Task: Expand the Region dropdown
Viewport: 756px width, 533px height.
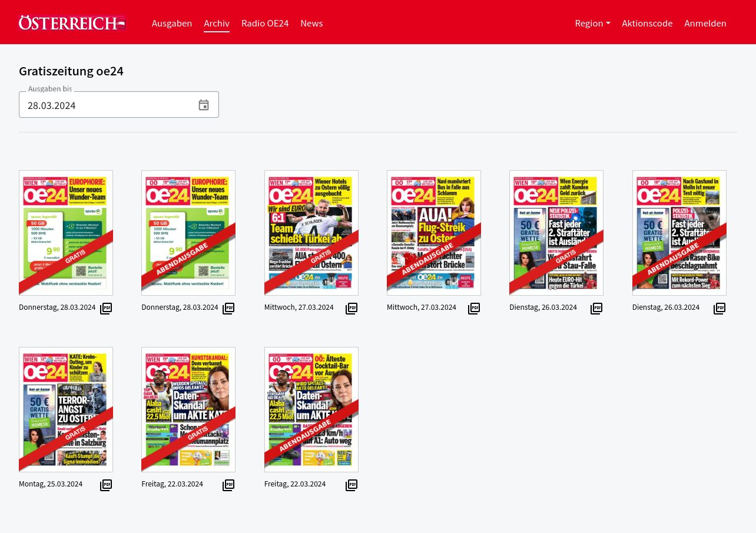Action: coord(592,23)
